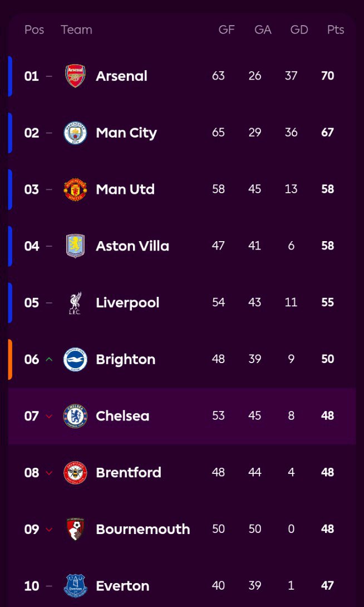
Task: Sort table by the Pts column header
Action: pos(336,30)
